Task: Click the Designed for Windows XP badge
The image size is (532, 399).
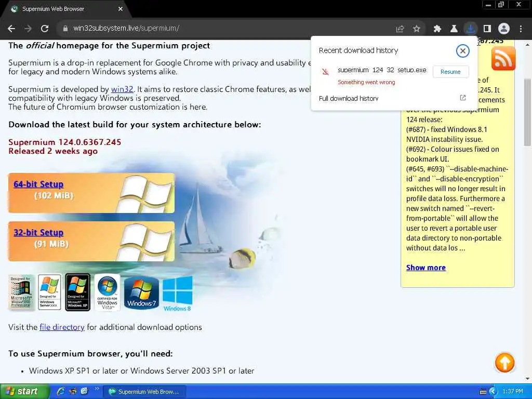Action: click(78, 292)
